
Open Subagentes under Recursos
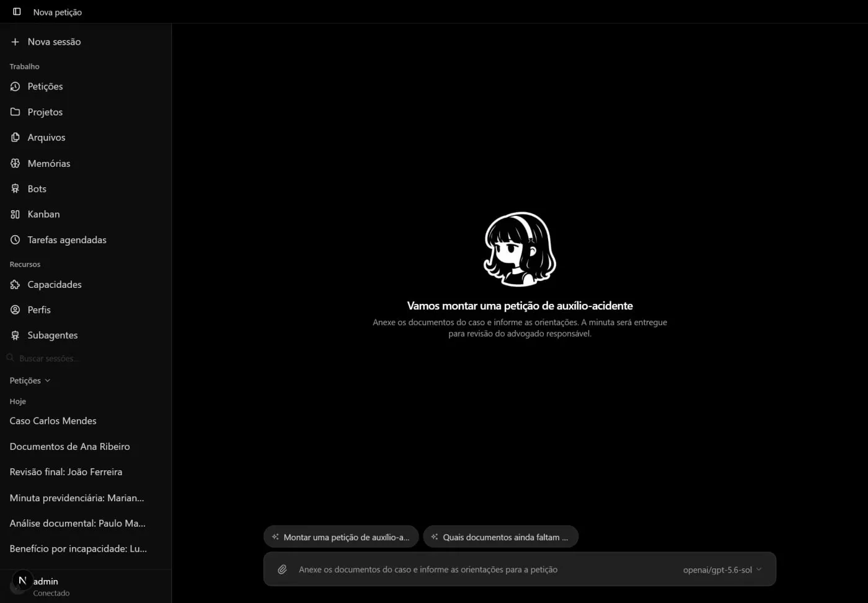point(86,335)
